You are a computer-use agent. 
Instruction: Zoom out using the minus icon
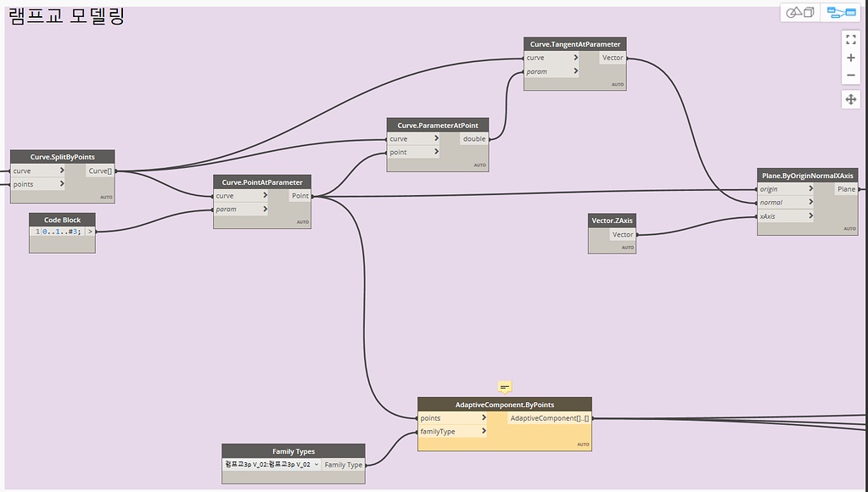coord(851,76)
